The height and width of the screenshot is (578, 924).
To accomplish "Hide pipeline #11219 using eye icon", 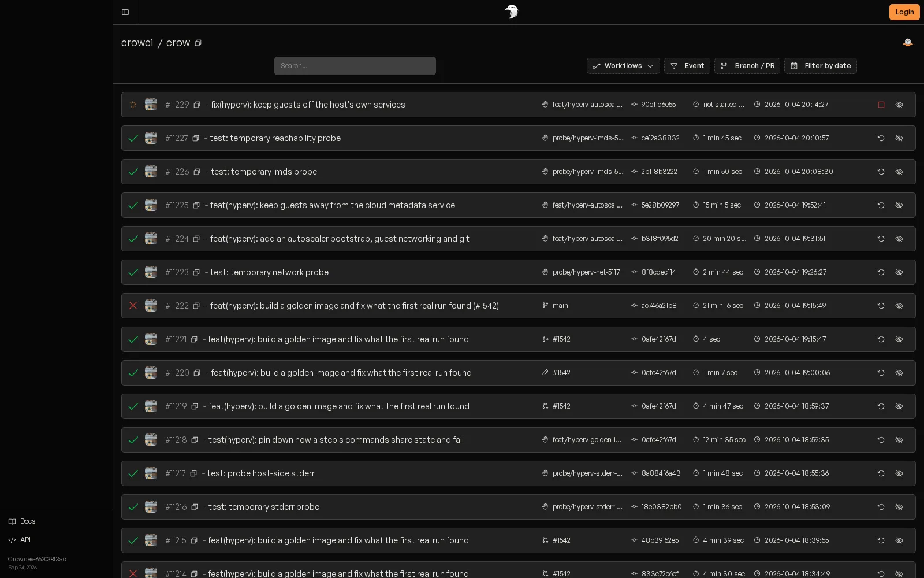I will pyautogui.click(x=899, y=406).
